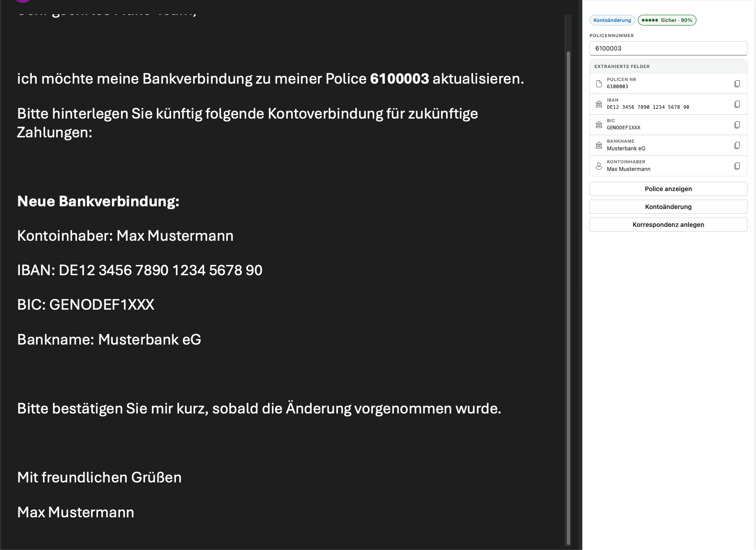Image resolution: width=756 pixels, height=550 pixels.
Task: Copy the Policen Nr value to clipboard
Action: click(x=737, y=83)
